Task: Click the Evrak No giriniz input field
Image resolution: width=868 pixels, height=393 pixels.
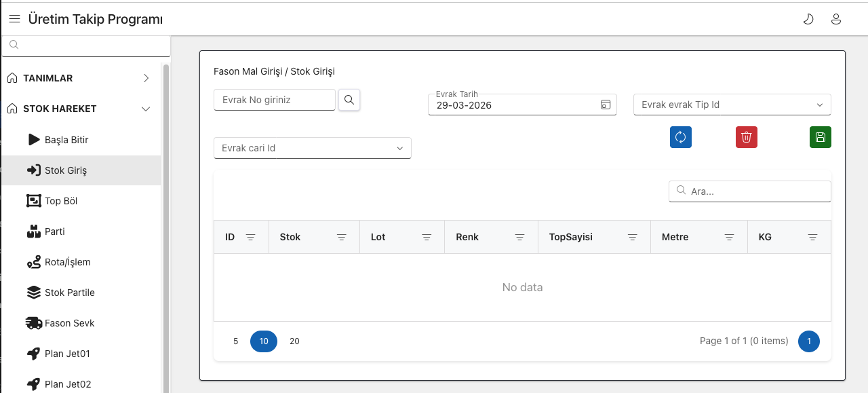Action: coord(275,100)
